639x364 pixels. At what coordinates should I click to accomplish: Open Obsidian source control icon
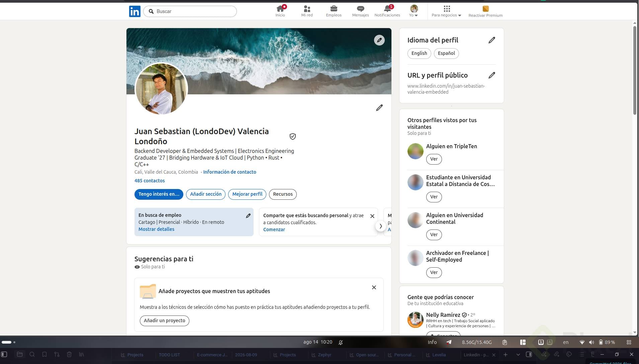coord(57,354)
